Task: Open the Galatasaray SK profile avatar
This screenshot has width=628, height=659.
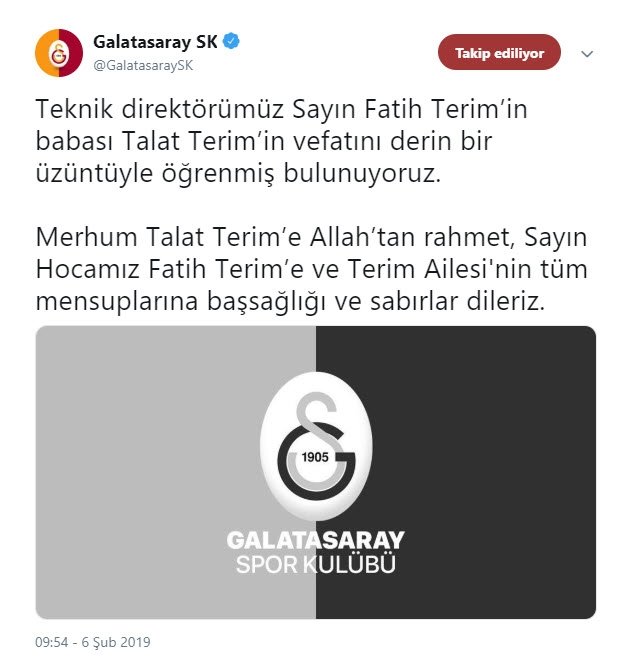Action: click(59, 53)
